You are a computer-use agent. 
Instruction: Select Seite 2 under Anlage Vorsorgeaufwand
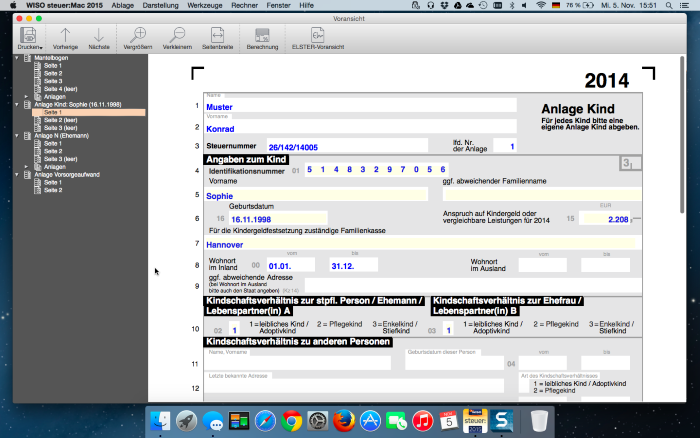pyautogui.click(x=53, y=190)
